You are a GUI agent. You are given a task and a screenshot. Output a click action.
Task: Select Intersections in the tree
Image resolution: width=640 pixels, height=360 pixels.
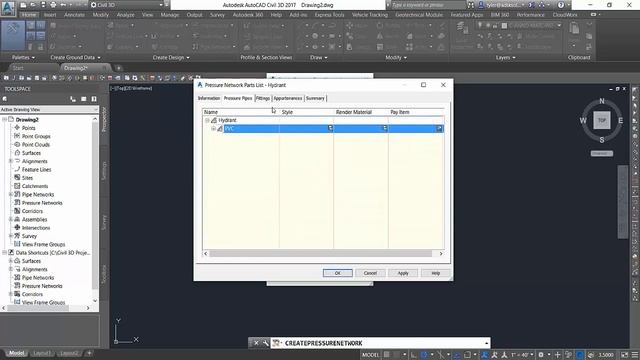(x=36, y=228)
